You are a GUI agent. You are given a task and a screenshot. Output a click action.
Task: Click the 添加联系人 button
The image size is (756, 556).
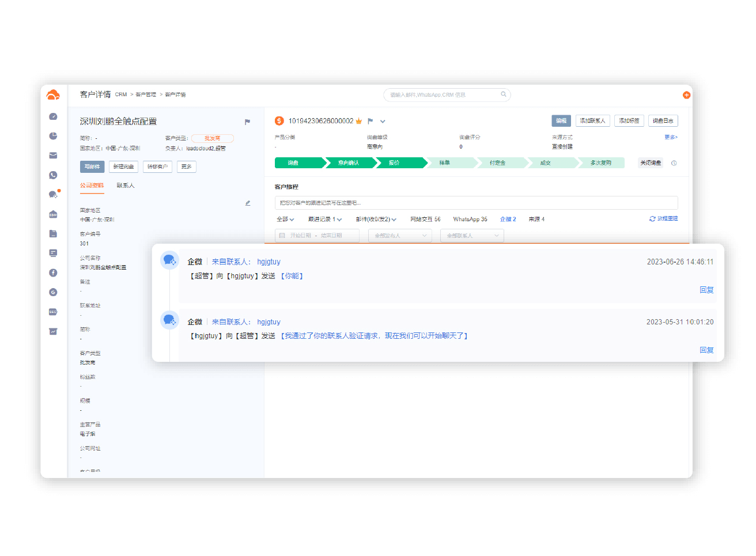592,120
